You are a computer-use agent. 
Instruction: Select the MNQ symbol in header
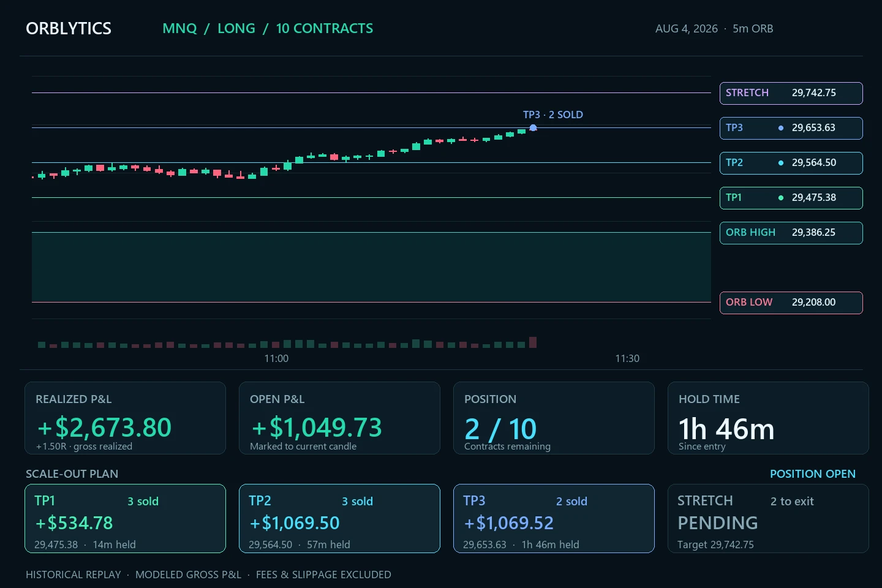pyautogui.click(x=179, y=29)
